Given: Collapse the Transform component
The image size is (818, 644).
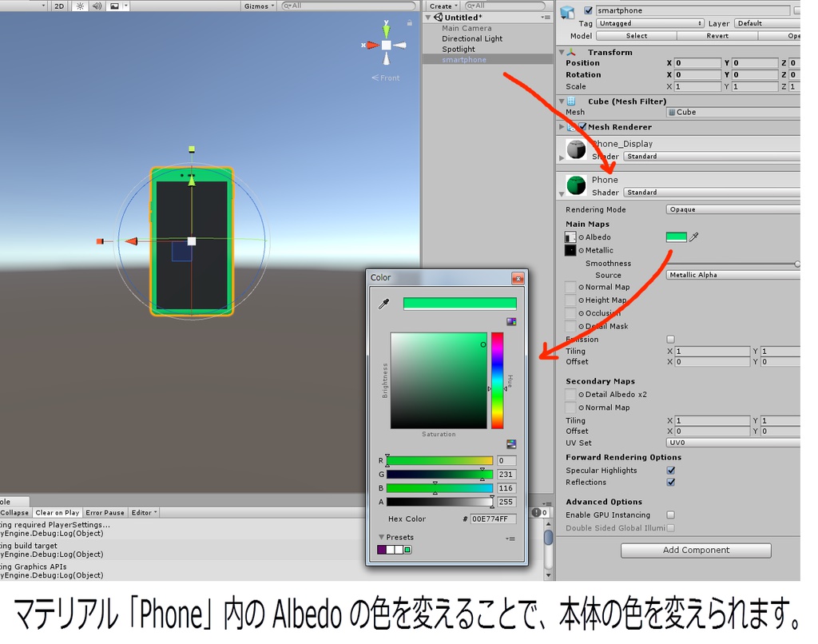Looking at the screenshot, I should pyautogui.click(x=563, y=51).
